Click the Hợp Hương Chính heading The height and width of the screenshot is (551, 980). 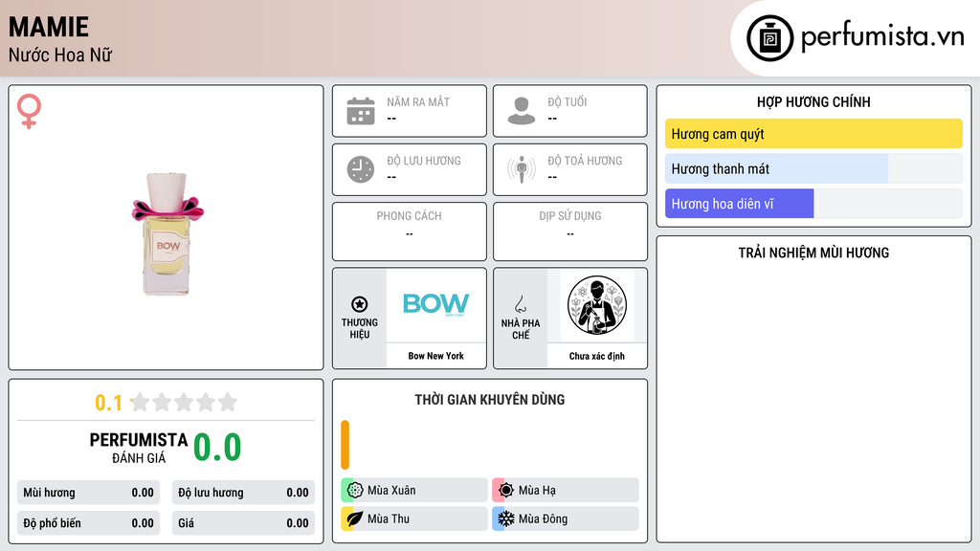(813, 101)
